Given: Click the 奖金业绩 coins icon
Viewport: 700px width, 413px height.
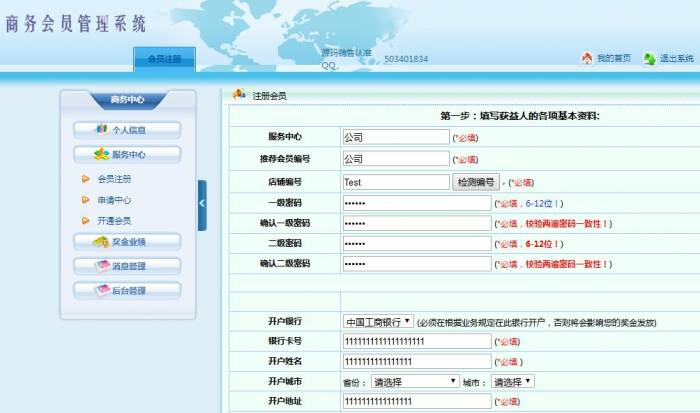Looking at the screenshot, I should tap(101, 242).
